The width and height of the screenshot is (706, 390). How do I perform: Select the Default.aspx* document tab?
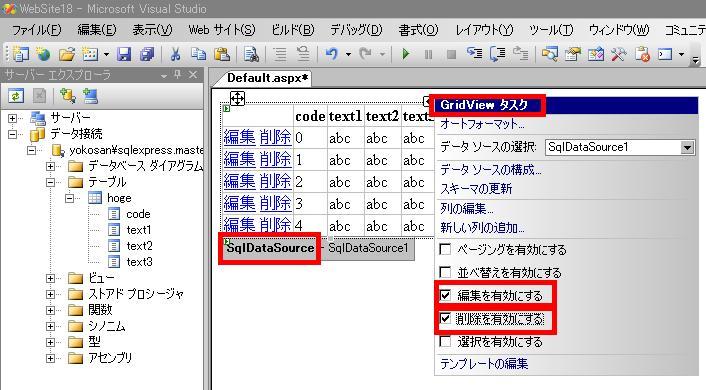267,78
